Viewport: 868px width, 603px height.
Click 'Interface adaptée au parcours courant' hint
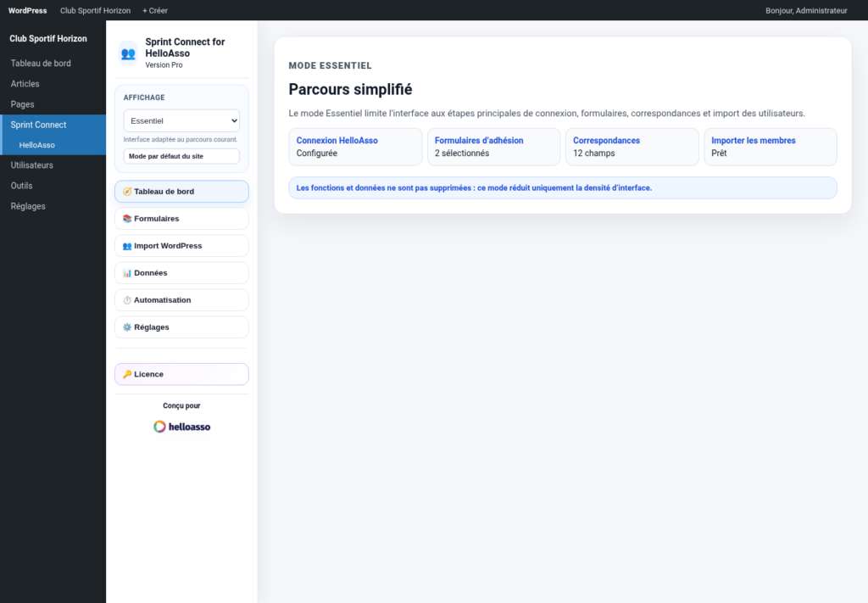click(x=181, y=140)
